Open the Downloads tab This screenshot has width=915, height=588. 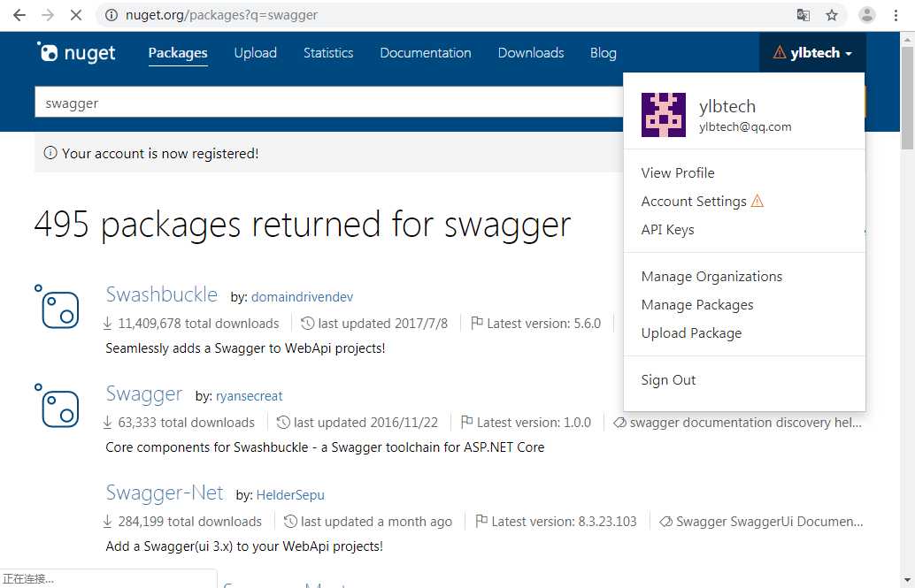point(531,53)
